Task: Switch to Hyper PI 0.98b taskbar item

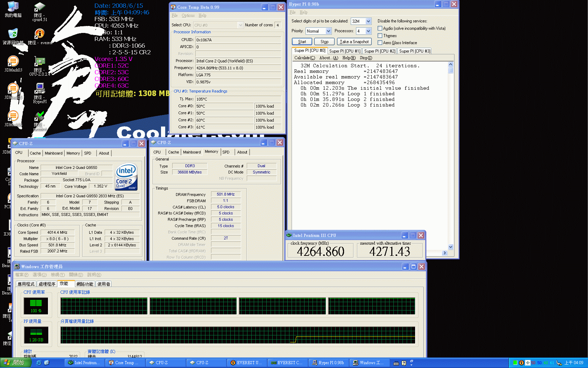Action: point(328,363)
